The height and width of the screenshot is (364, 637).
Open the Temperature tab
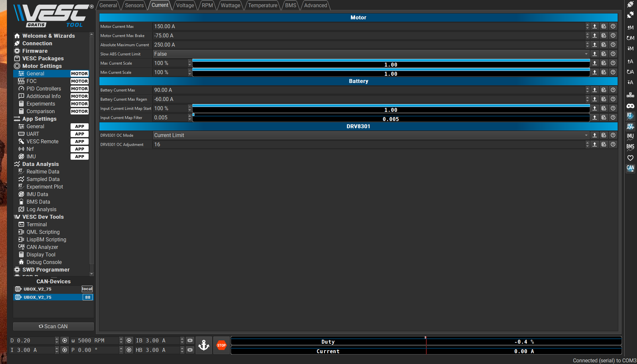[x=263, y=5]
